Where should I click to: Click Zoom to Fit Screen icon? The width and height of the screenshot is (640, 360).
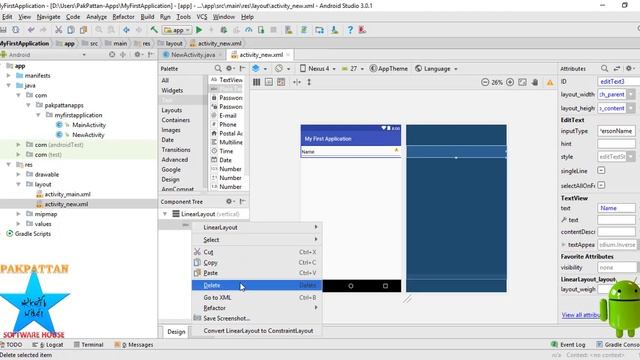(x=522, y=82)
